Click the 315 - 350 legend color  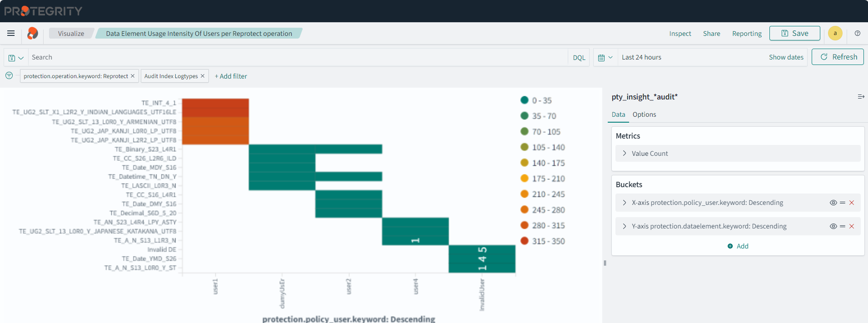[x=525, y=241]
